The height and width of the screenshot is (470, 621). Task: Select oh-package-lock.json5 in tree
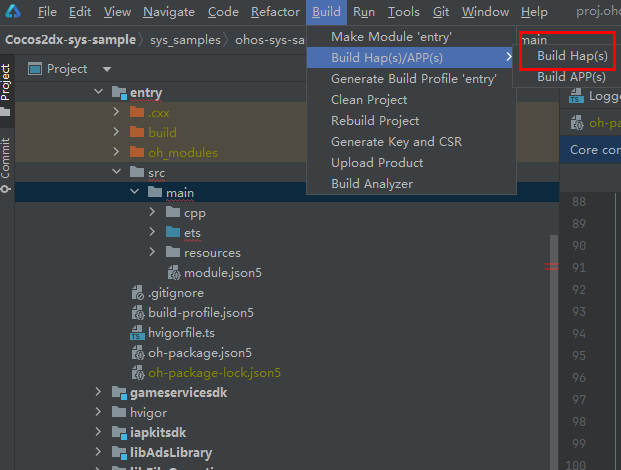coord(214,373)
